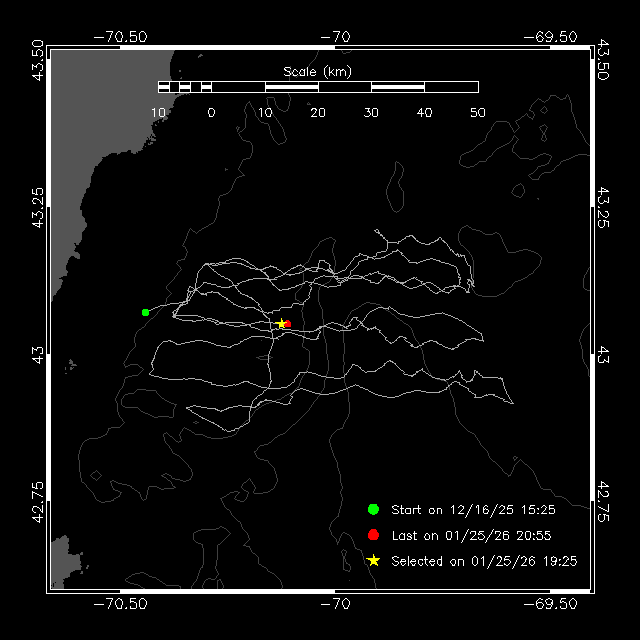This screenshot has width=640, height=640.
Task: Click the left axis latitude label 43.50
Action: pos(37,61)
